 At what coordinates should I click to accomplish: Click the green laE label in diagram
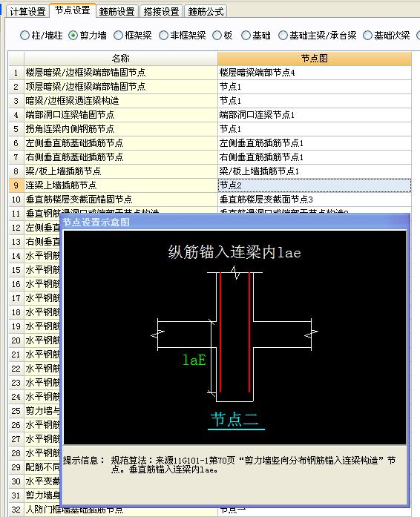[194, 360]
